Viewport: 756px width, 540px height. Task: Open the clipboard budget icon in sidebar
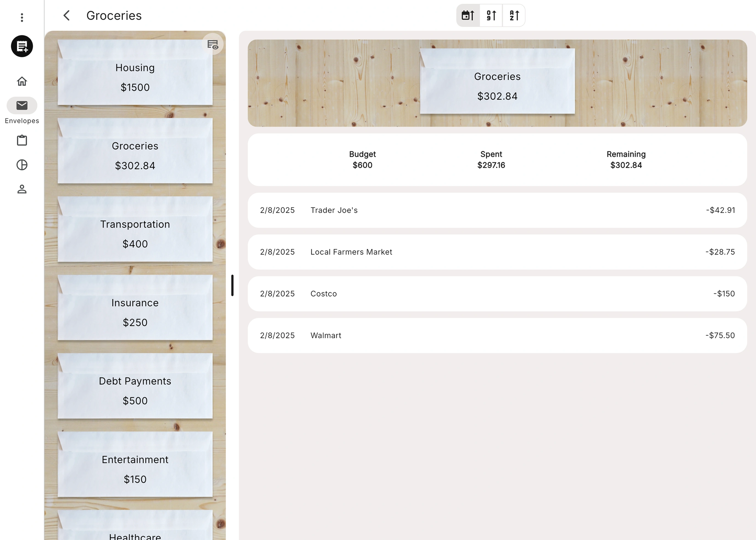(x=22, y=140)
